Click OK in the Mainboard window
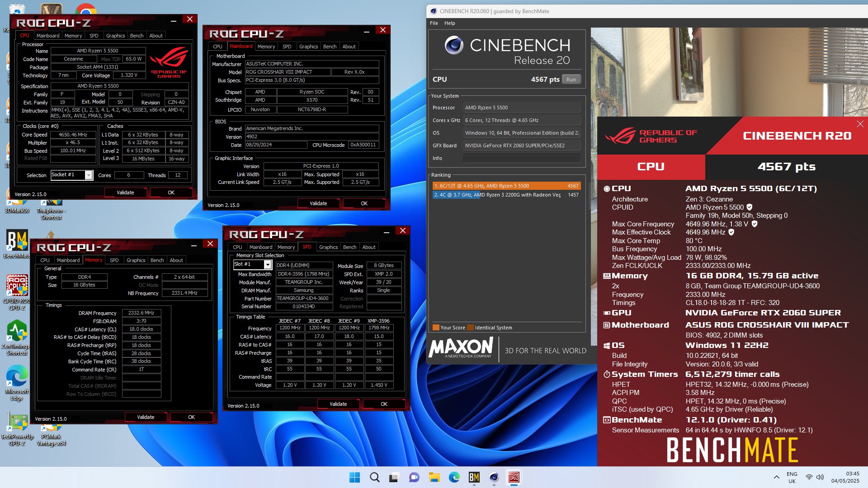This screenshot has width=868, height=488. tap(364, 203)
